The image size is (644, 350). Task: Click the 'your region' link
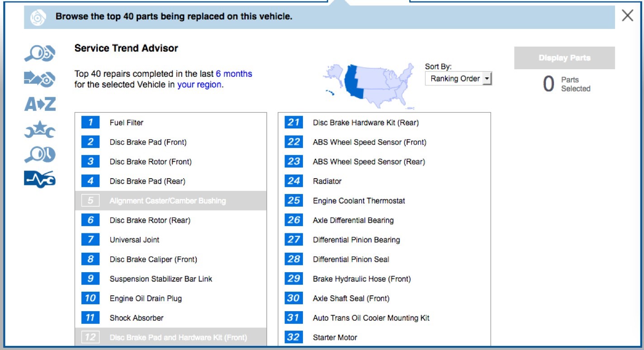[199, 85]
